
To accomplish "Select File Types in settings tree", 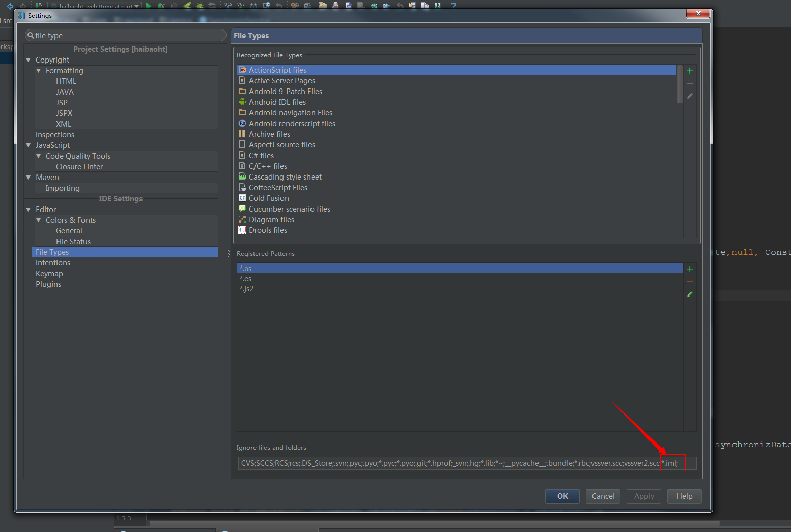I will click(x=125, y=252).
